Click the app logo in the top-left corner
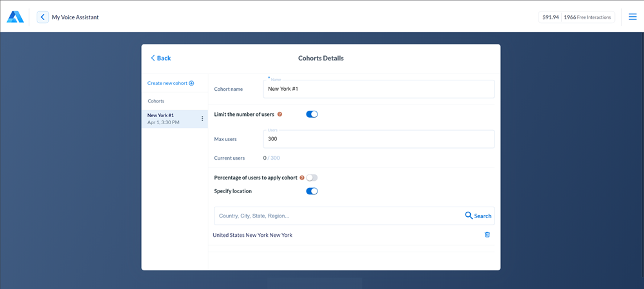Screen dimensions: 644x289 click(x=15, y=17)
